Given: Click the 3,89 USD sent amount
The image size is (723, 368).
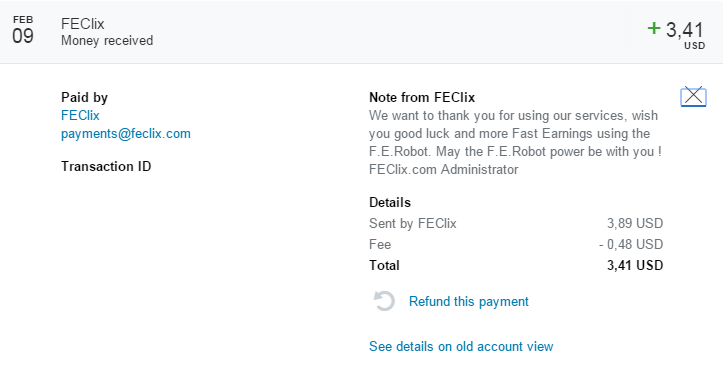Looking at the screenshot, I should click(635, 223).
